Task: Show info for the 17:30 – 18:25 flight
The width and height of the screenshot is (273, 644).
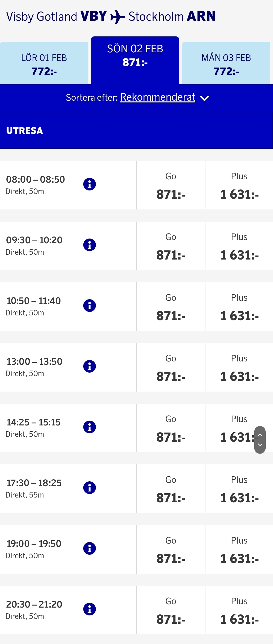Action: [90, 488]
